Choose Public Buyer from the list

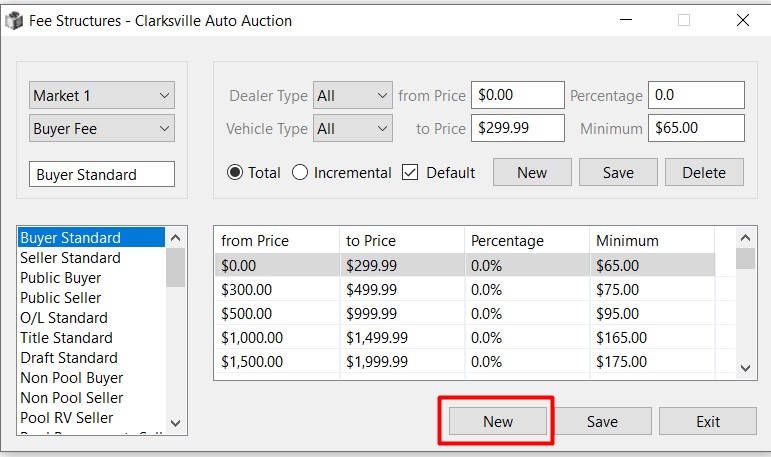61,278
